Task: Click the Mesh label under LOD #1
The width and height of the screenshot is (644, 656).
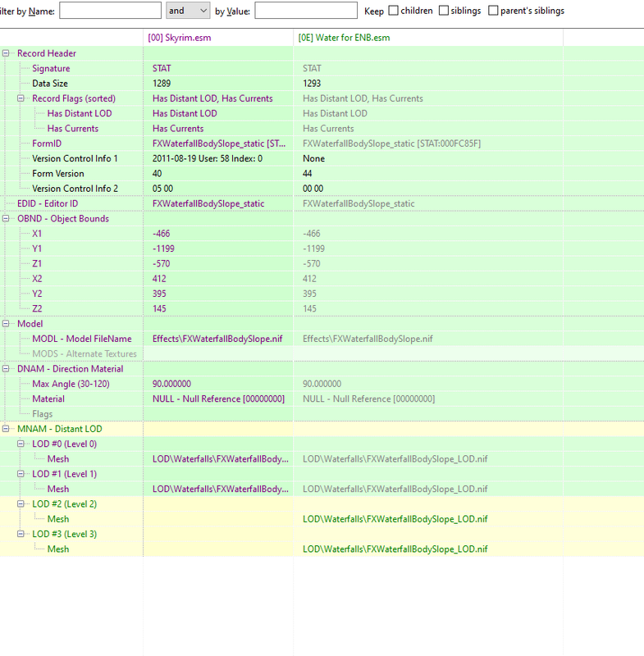Action: click(x=58, y=489)
